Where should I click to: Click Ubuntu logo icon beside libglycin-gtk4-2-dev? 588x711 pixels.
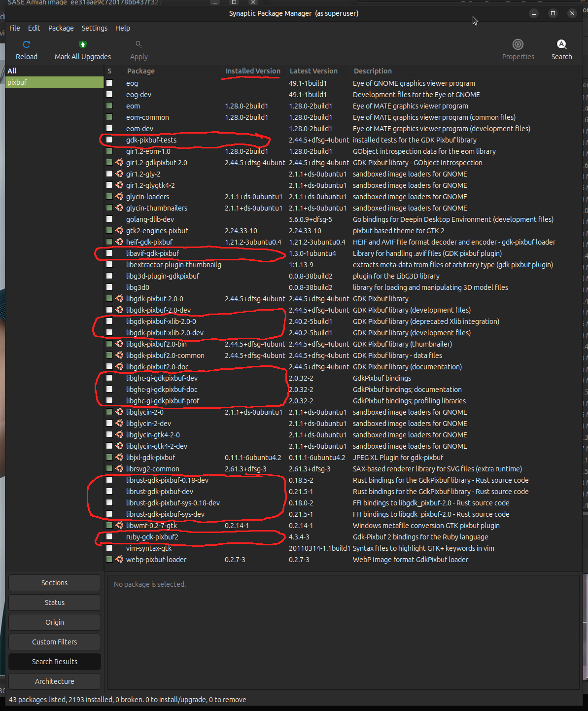(119, 446)
